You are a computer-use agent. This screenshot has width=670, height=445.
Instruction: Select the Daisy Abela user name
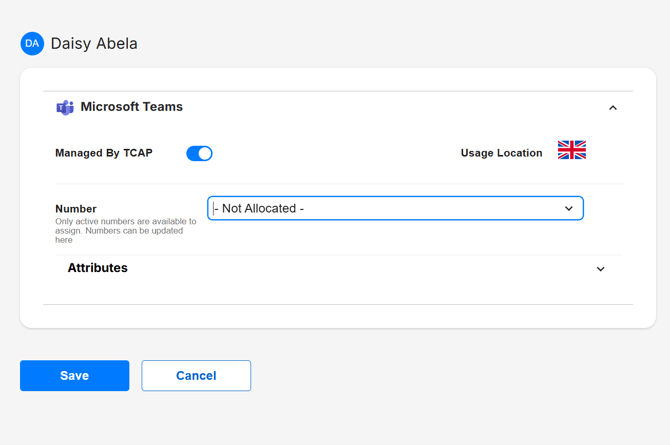tap(94, 44)
